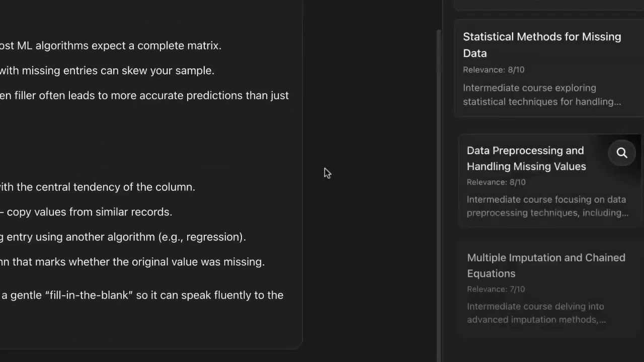The image size is (644, 362).
Task: Click the line about central tendency of the column
Action: (x=98, y=187)
